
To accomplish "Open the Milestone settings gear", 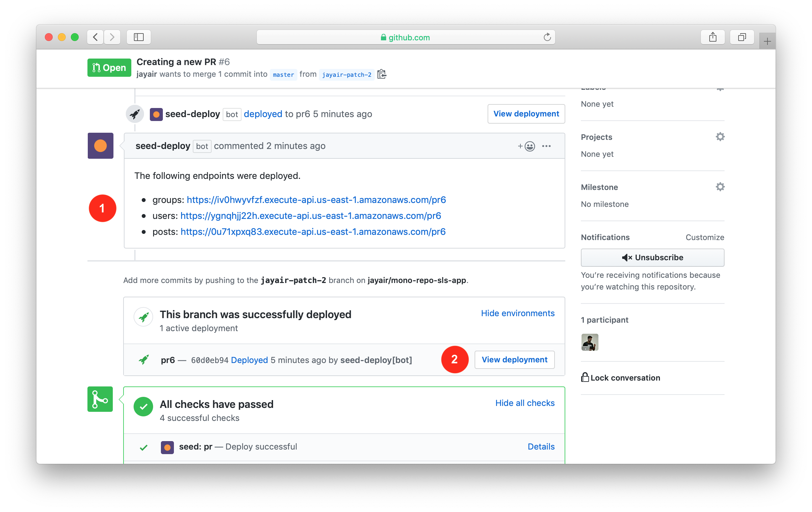I will pos(720,187).
